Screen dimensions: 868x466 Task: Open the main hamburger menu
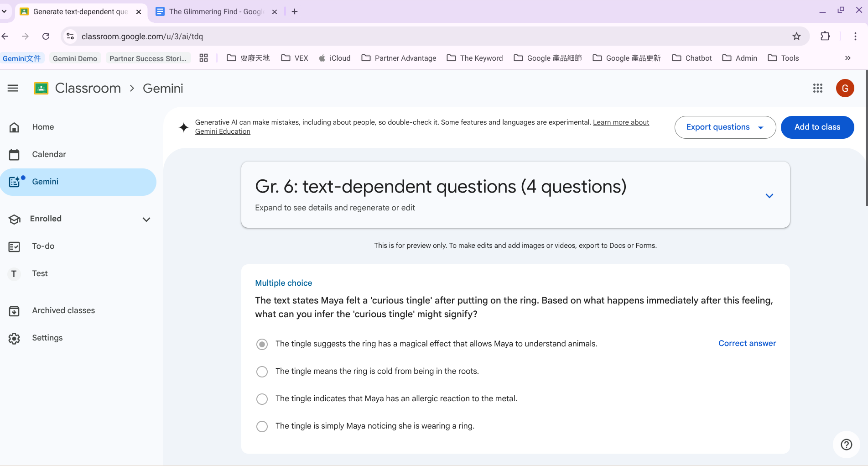[13, 88]
